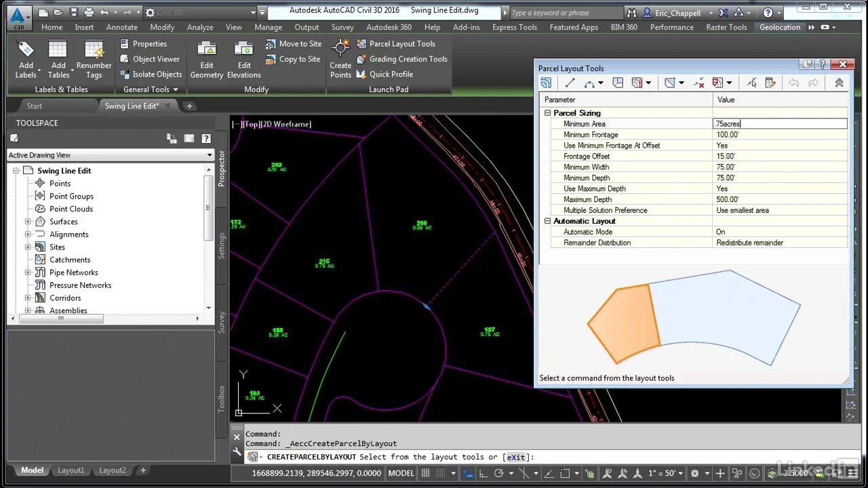Click Move to Site button
The height and width of the screenshot is (488, 868).
[x=294, y=43]
